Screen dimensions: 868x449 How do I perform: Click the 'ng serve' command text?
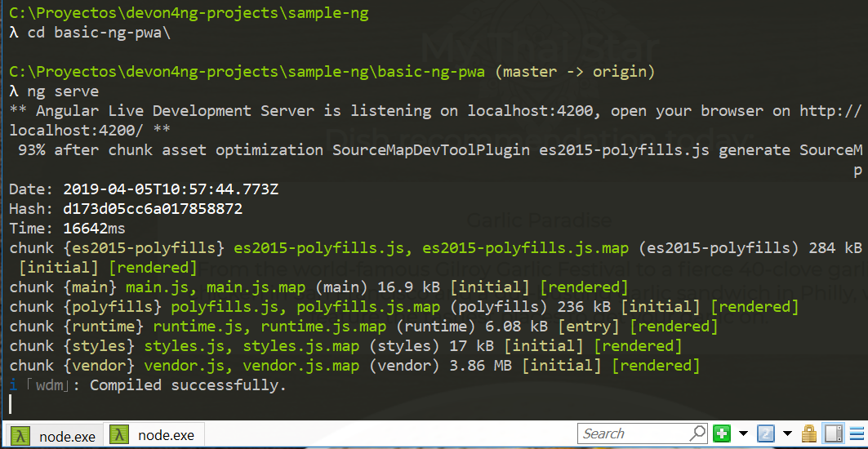pyautogui.click(x=63, y=91)
